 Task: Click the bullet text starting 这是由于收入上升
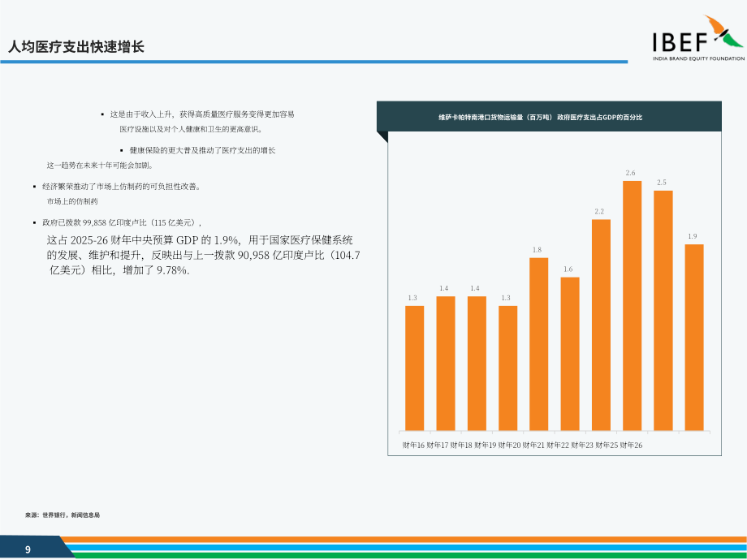[202, 114]
